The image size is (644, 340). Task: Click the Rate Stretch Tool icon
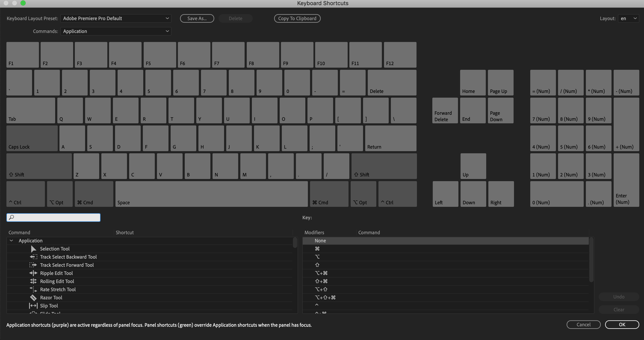(x=33, y=289)
